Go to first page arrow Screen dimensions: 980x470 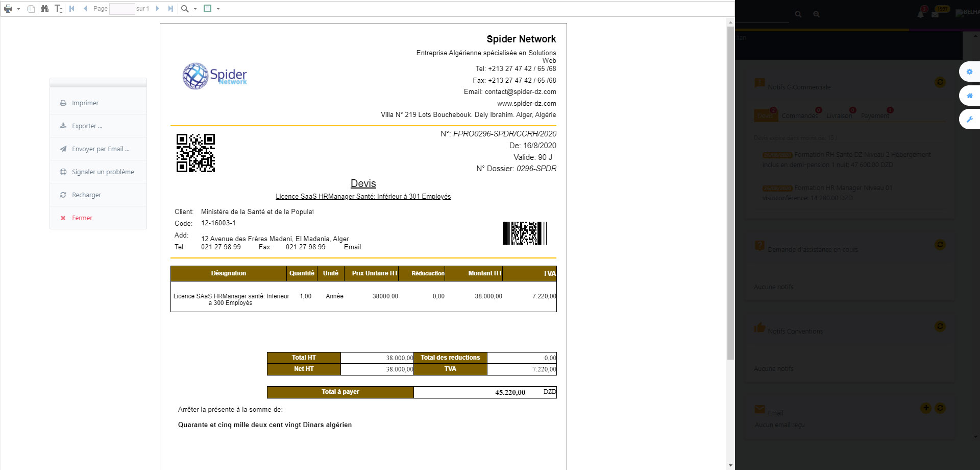click(72, 9)
